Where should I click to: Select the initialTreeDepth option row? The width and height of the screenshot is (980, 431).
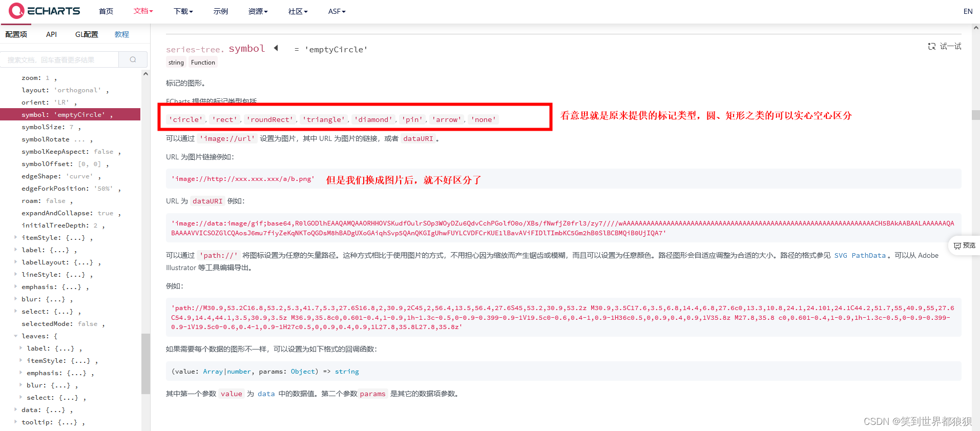70,225
